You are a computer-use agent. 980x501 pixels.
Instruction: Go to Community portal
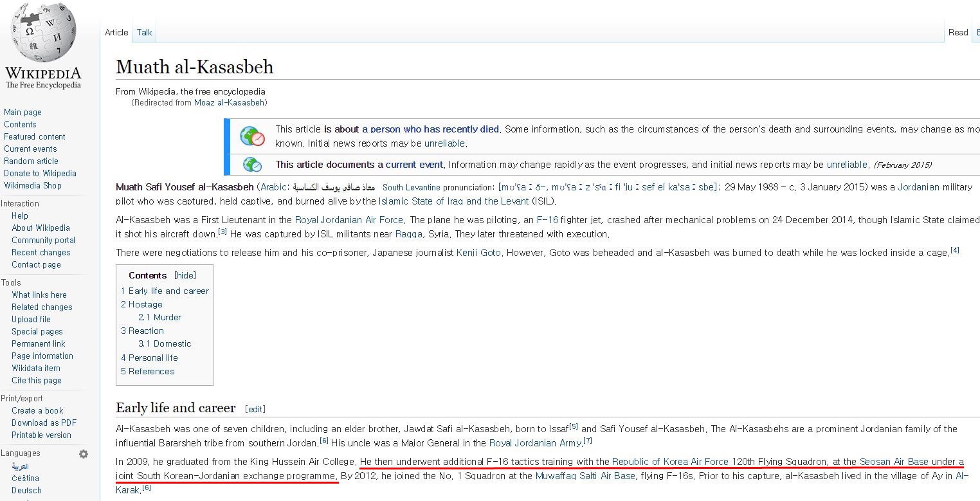click(x=43, y=240)
